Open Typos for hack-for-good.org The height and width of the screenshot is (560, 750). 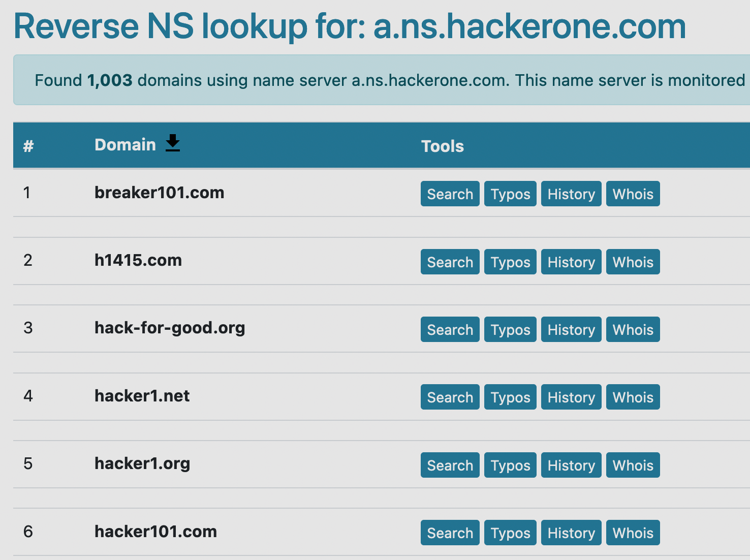(x=510, y=329)
